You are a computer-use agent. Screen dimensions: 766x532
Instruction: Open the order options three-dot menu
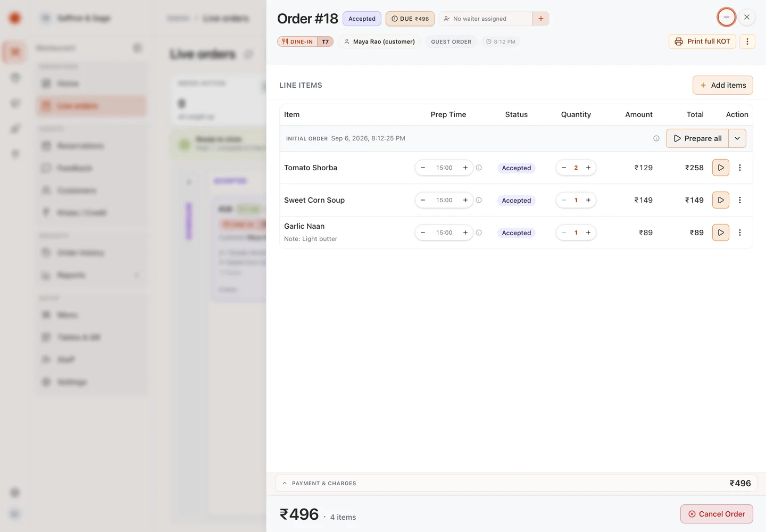click(x=747, y=41)
